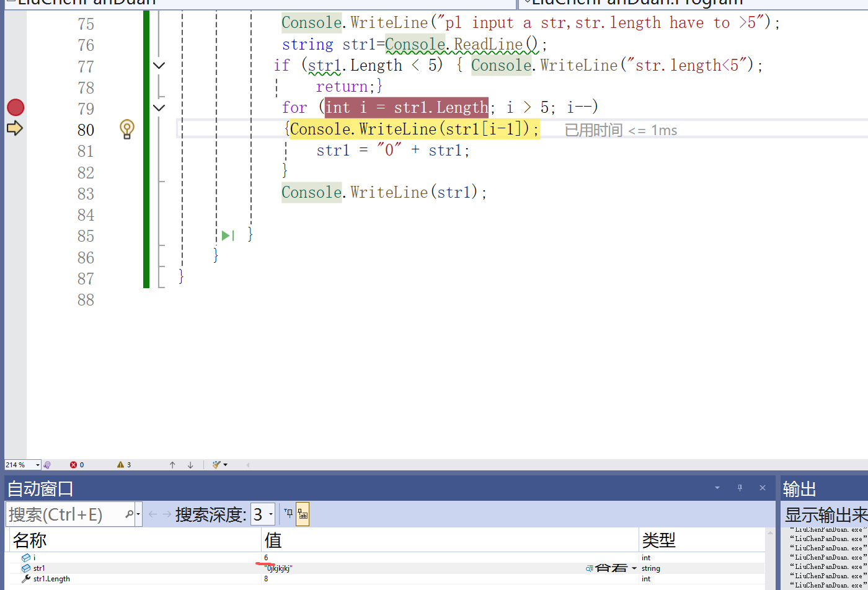Show the 3 warnings indicator
This screenshot has height=590, width=868.
(124, 464)
